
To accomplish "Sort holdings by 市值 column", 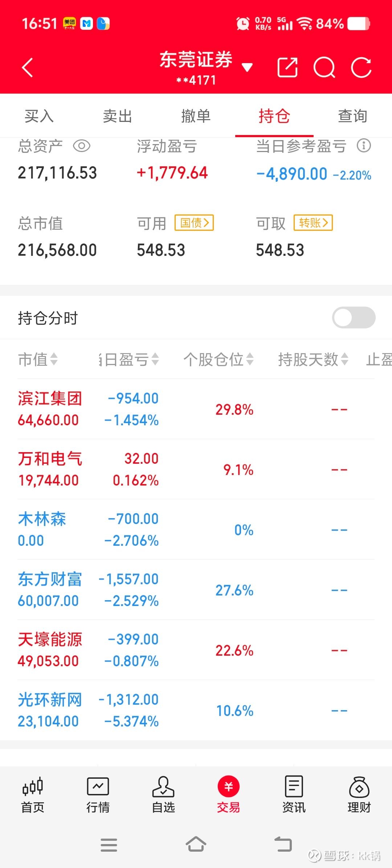I will (x=38, y=360).
